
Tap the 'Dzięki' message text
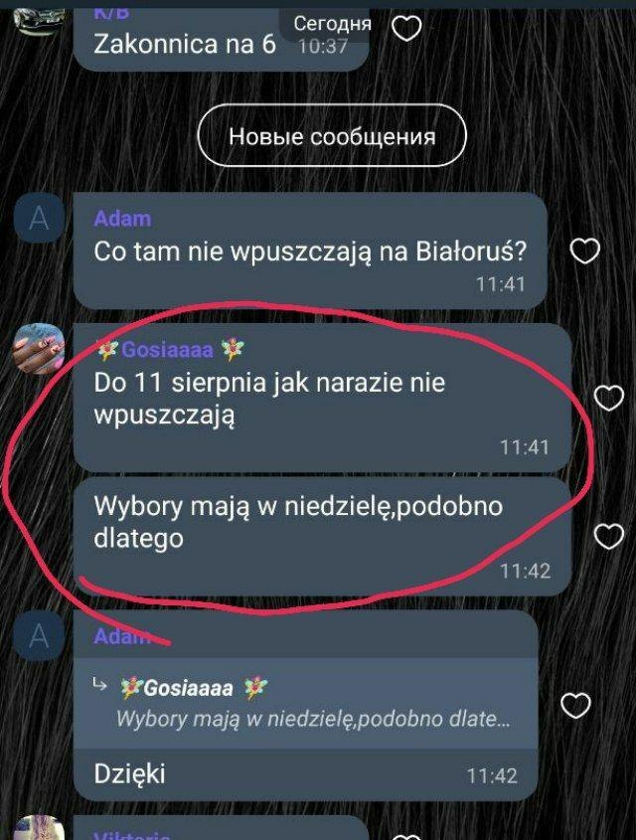(129, 773)
